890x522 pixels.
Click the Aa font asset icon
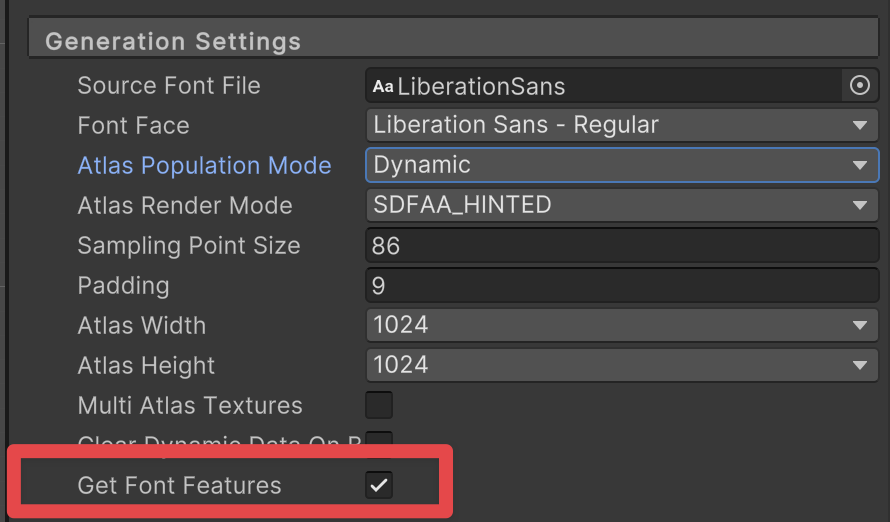(x=383, y=87)
